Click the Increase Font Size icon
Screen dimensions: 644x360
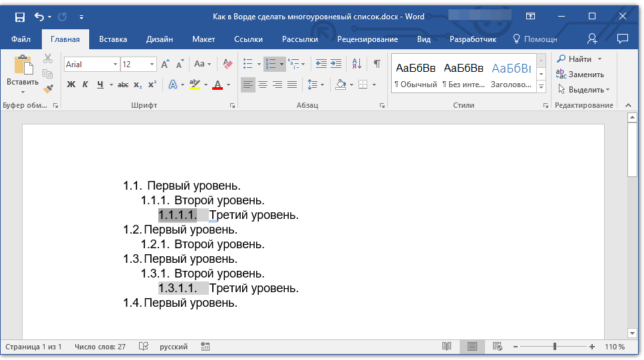[165, 64]
